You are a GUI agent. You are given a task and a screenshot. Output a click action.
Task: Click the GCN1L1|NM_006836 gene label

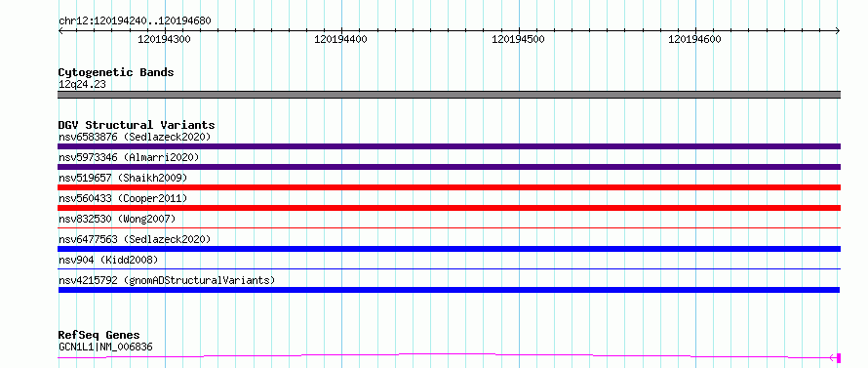tap(105, 348)
